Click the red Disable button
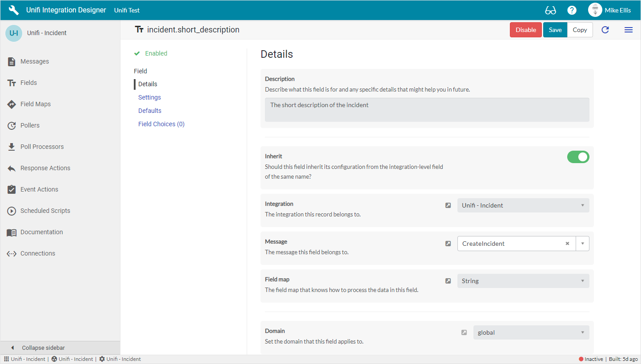The height and width of the screenshot is (364, 641). click(x=526, y=30)
